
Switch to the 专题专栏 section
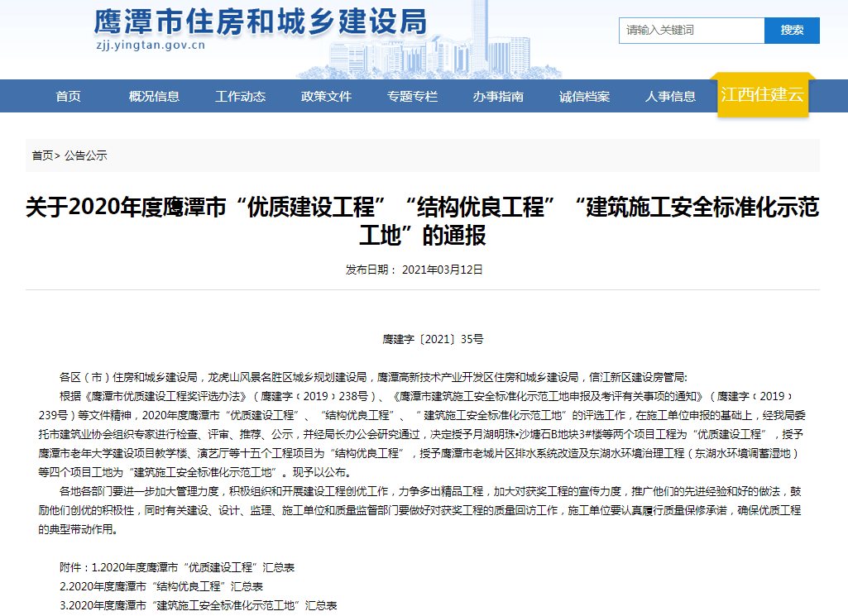412,96
